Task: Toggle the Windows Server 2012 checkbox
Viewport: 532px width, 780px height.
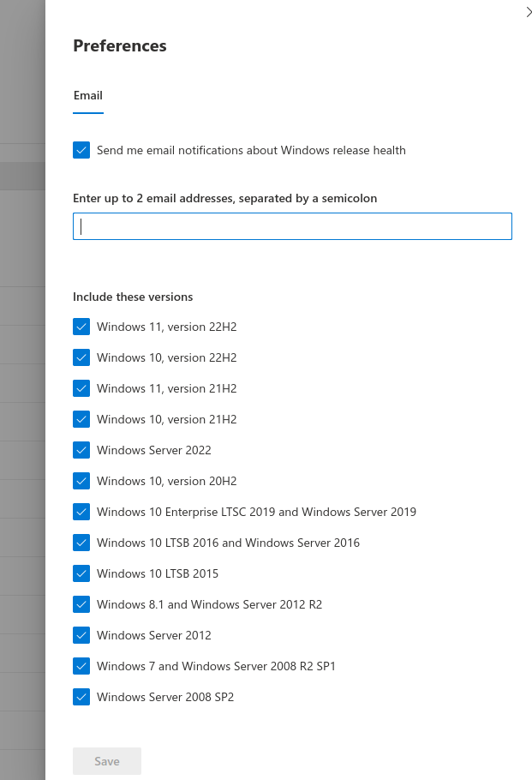Action: click(x=81, y=635)
